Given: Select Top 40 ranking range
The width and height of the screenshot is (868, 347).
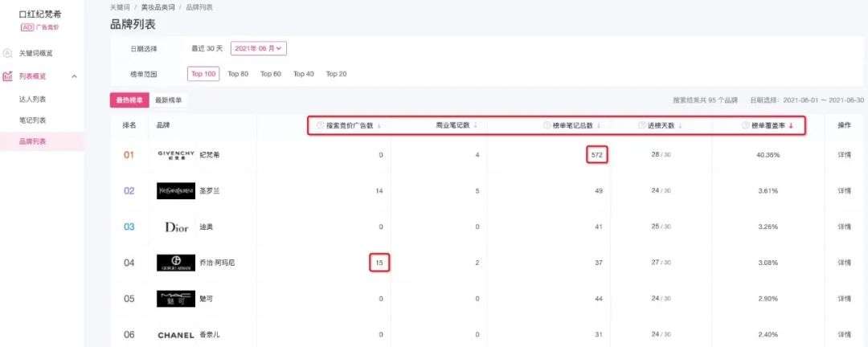Looking at the screenshot, I should pyautogui.click(x=303, y=74).
